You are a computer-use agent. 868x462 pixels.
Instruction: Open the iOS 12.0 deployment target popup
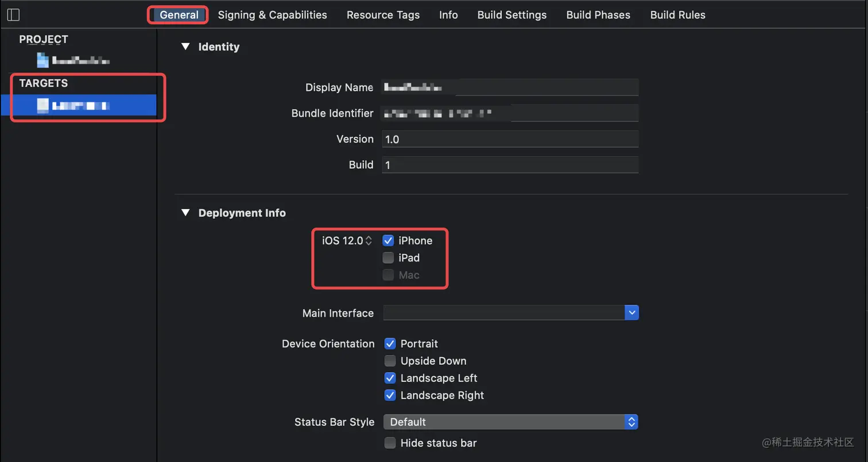pyautogui.click(x=347, y=241)
